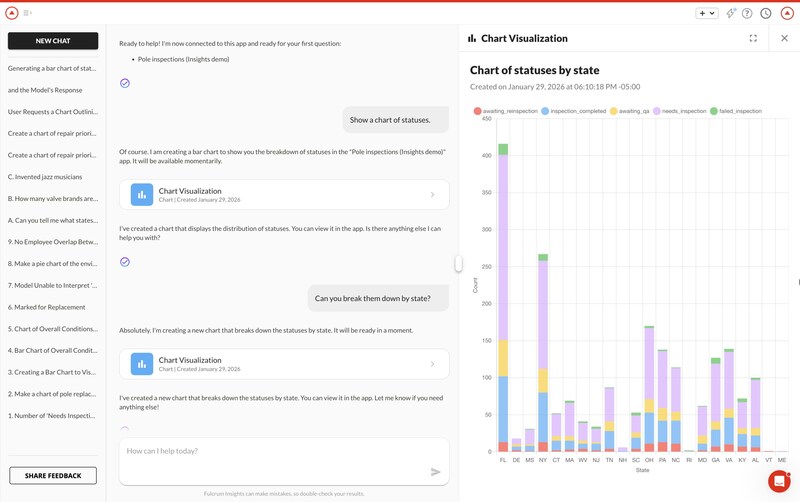800x502 pixels.
Task: Open the help question mark icon
Action: 747,13
